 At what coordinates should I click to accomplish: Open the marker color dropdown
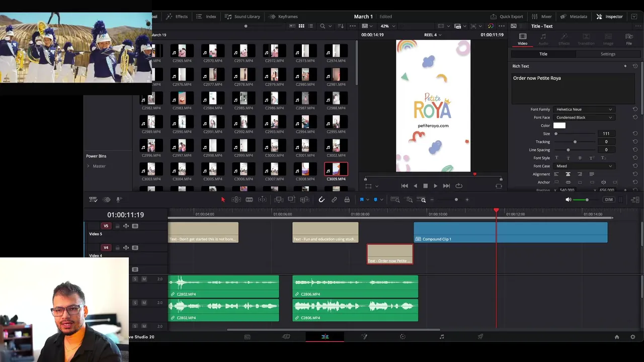[381, 200]
